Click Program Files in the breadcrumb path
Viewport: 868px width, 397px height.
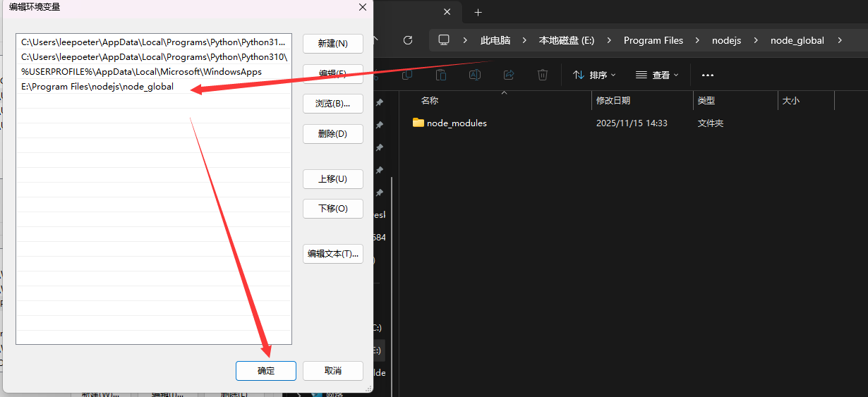coord(653,40)
